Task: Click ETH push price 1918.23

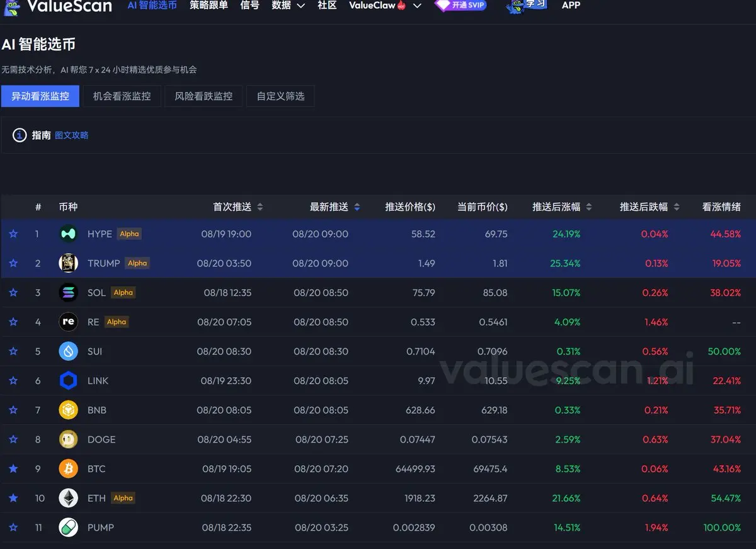Action: click(420, 498)
